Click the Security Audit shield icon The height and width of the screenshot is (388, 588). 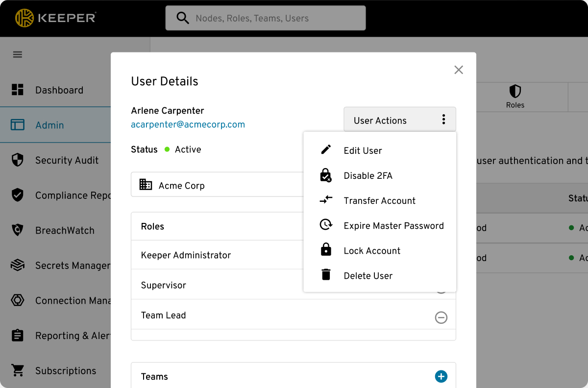18,160
